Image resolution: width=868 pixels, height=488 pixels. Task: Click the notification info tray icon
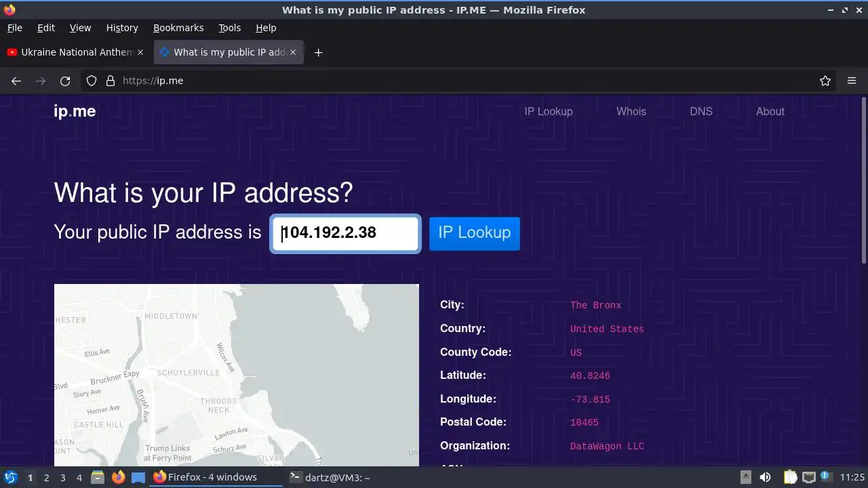click(x=826, y=477)
